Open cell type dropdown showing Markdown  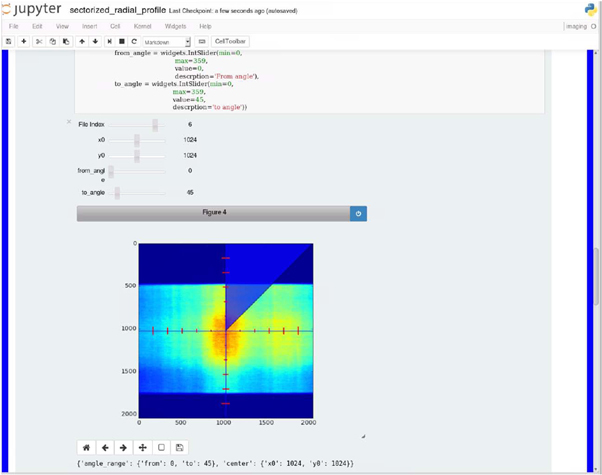(167, 42)
